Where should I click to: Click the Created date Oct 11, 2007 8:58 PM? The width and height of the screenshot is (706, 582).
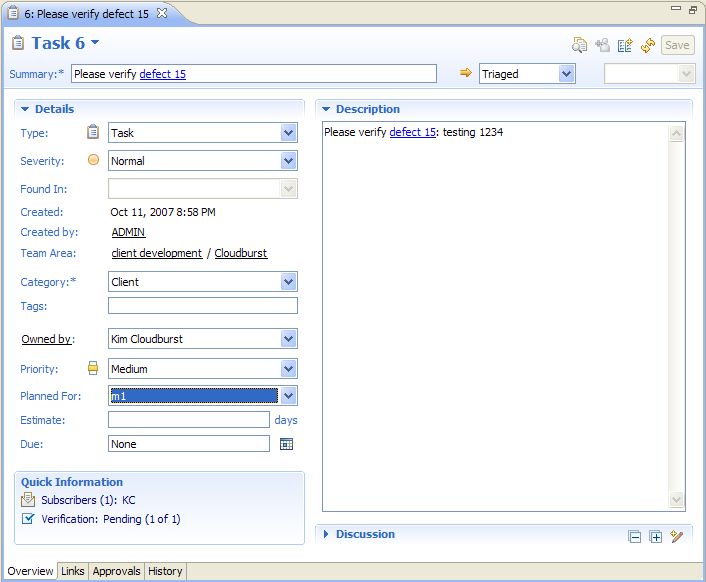point(163,212)
